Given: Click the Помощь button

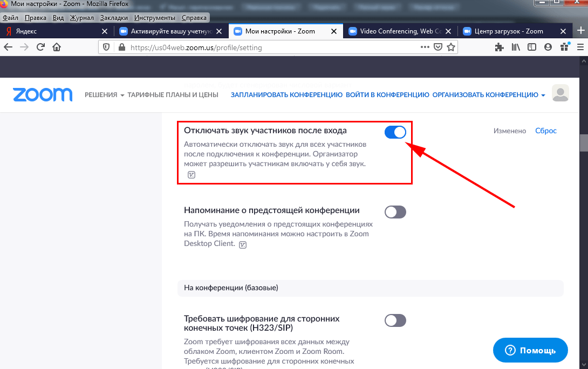Looking at the screenshot, I should coord(530,350).
